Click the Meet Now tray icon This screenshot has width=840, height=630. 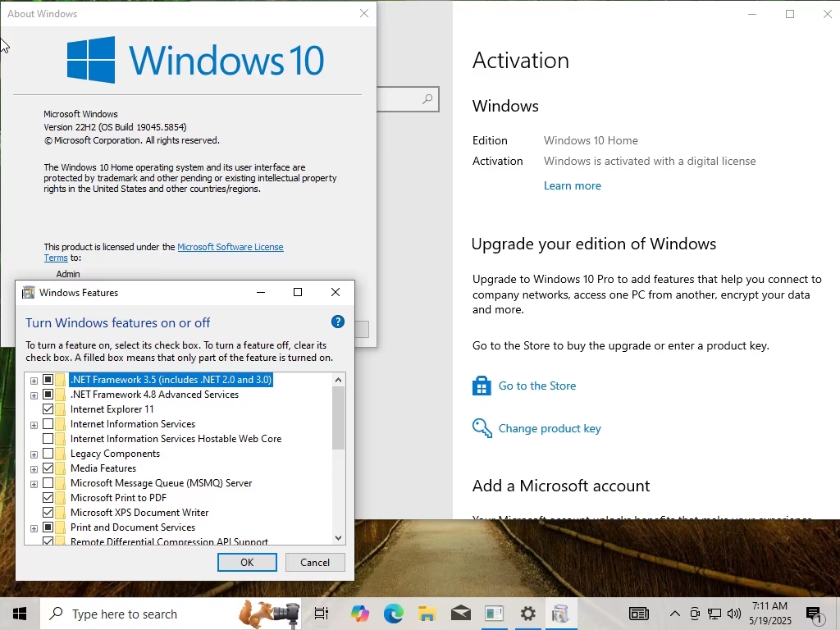(x=695, y=614)
